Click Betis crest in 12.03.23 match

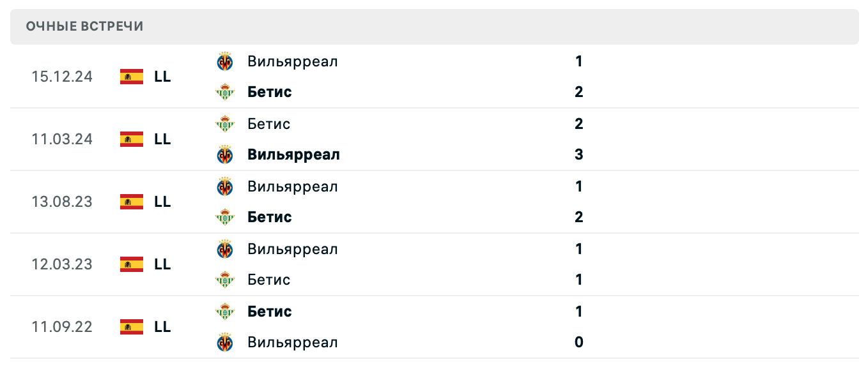click(x=225, y=280)
